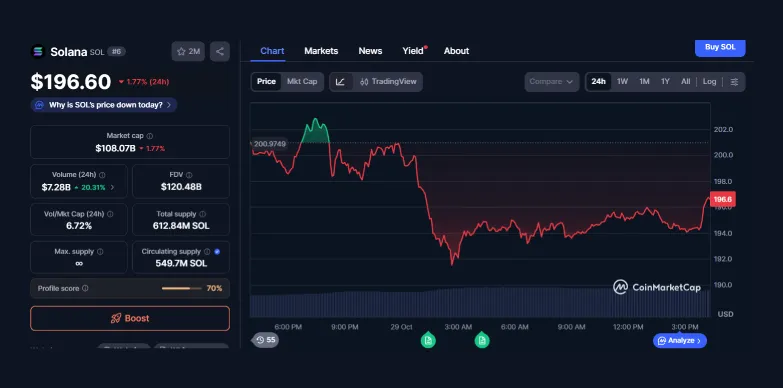Open chart settings sliders icon
Image resolution: width=783 pixels, height=388 pixels.
coord(734,82)
